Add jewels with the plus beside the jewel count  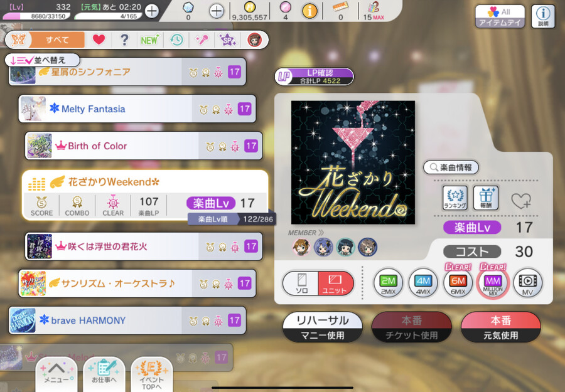tap(216, 11)
